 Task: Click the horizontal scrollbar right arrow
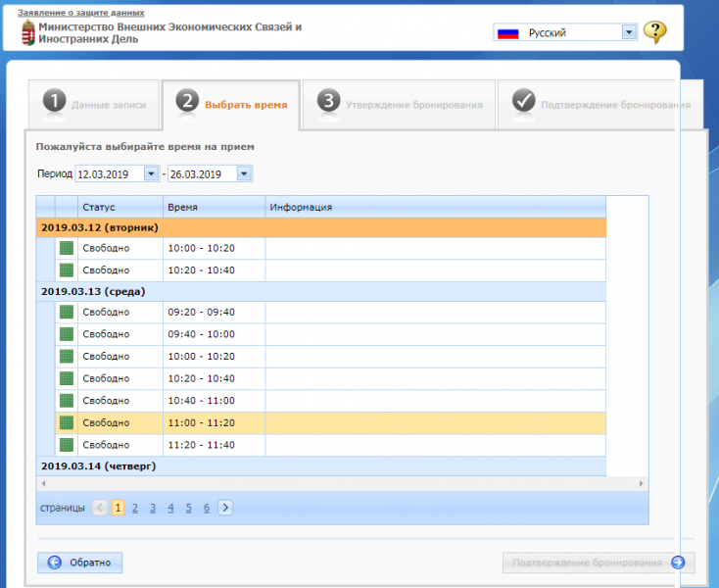point(642,483)
